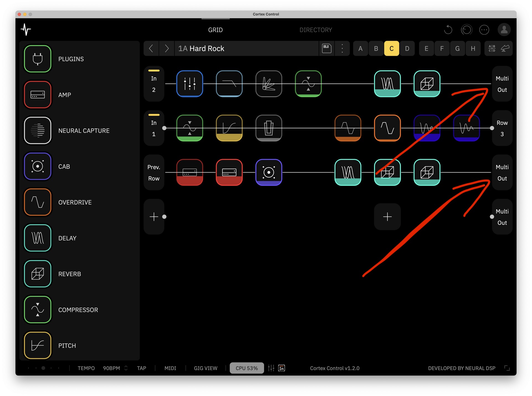The width and height of the screenshot is (532, 396).
Task: Activate scene H
Action: pos(473,49)
